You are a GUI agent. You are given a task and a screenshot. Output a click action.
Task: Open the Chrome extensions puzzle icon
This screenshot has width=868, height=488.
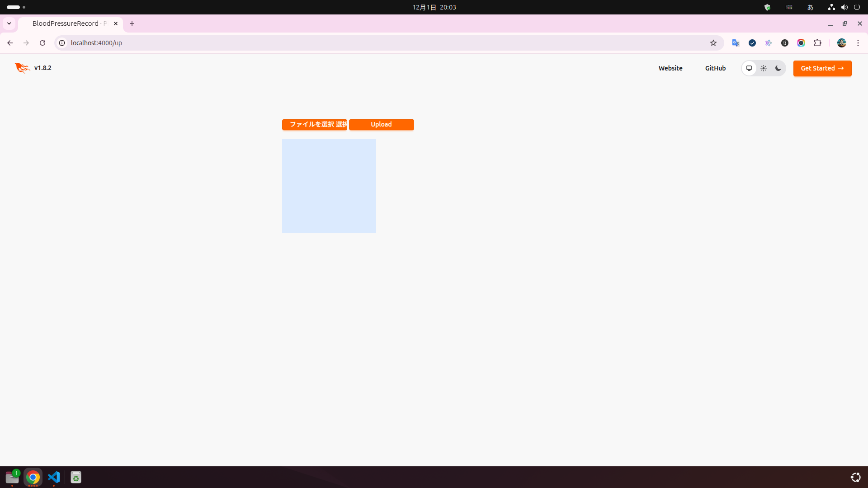pyautogui.click(x=817, y=43)
